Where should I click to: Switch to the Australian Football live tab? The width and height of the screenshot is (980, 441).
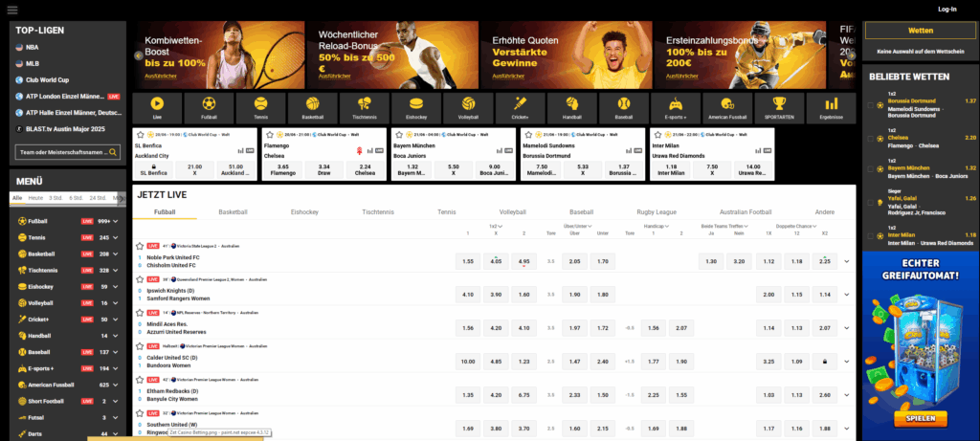[x=745, y=212]
